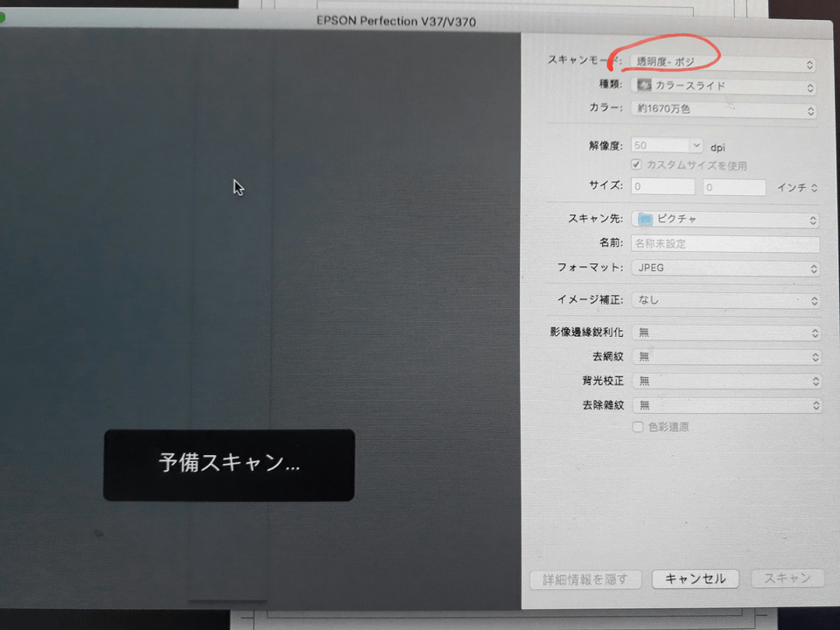This screenshot has height=630, width=840.
Task: Open the 種類 dropdown showing カラースライド
Action: [724, 87]
